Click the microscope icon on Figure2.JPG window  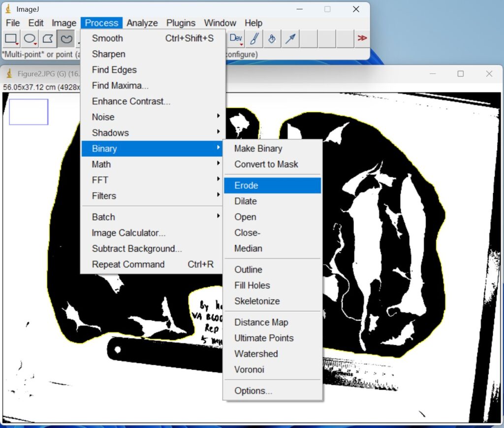(x=9, y=73)
